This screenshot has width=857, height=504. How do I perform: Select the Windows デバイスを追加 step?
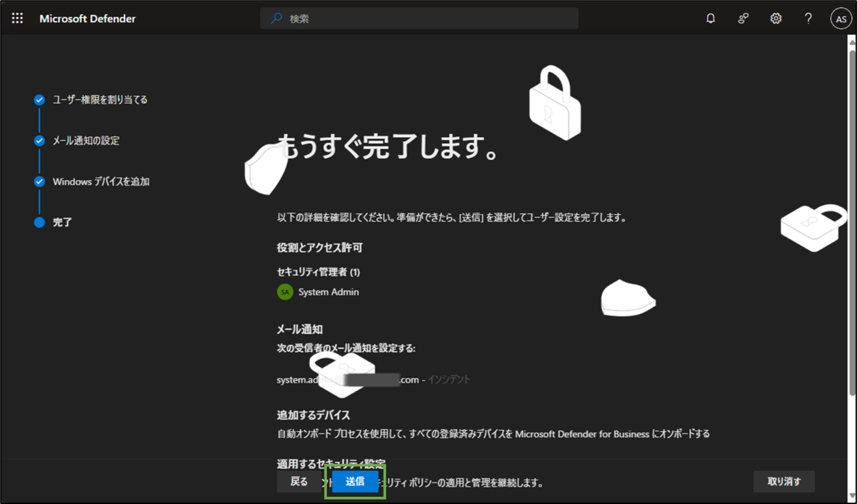(101, 181)
